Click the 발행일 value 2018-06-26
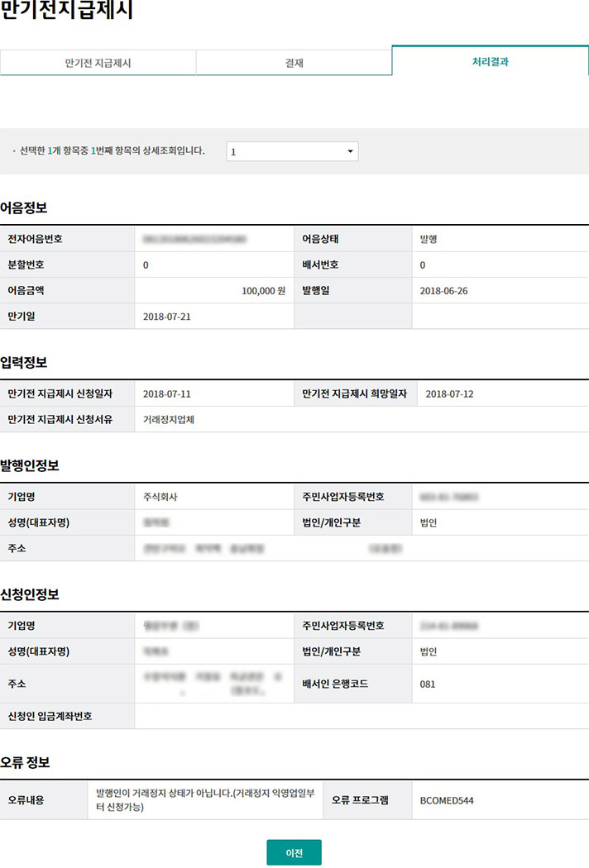The height and width of the screenshot is (868, 589). pyautogui.click(x=444, y=291)
